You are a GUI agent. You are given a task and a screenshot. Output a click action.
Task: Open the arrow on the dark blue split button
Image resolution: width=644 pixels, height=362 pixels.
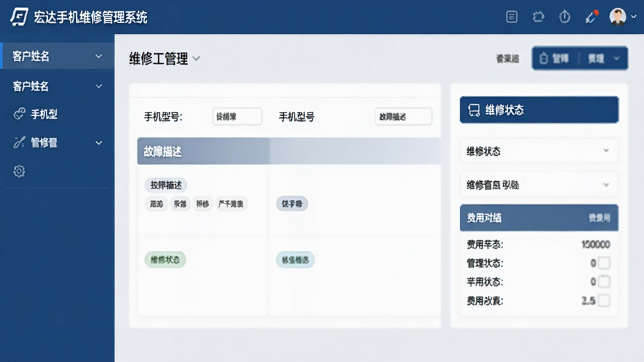tap(616, 58)
